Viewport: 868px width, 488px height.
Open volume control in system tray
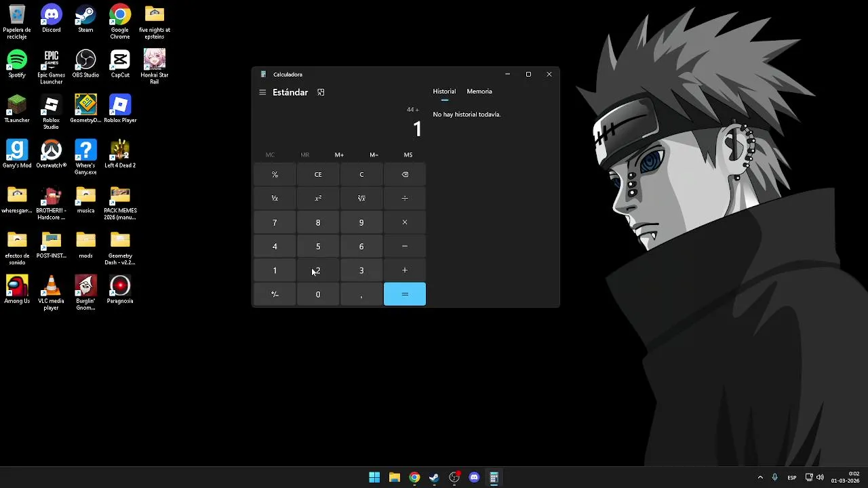pos(820,477)
